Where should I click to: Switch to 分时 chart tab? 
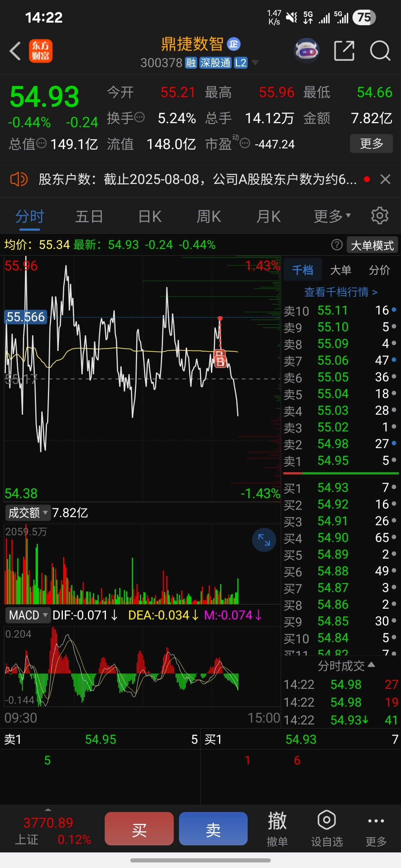(30, 216)
